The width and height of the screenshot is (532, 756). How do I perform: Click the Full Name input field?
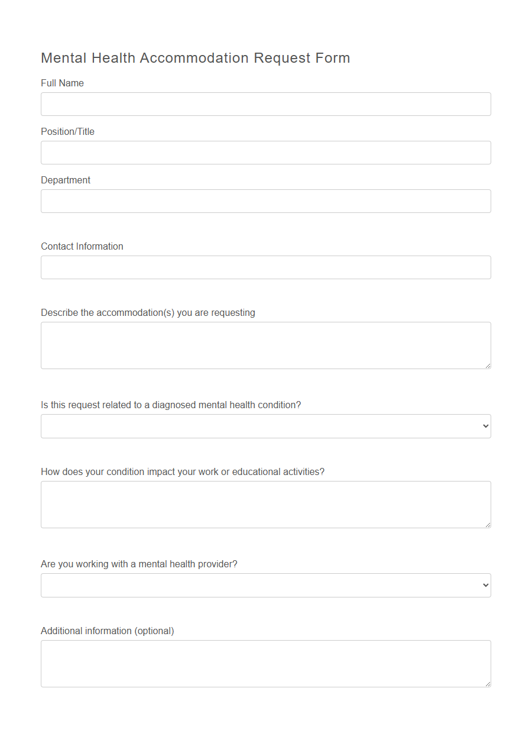pyautogui.click(x=265, y=104)
